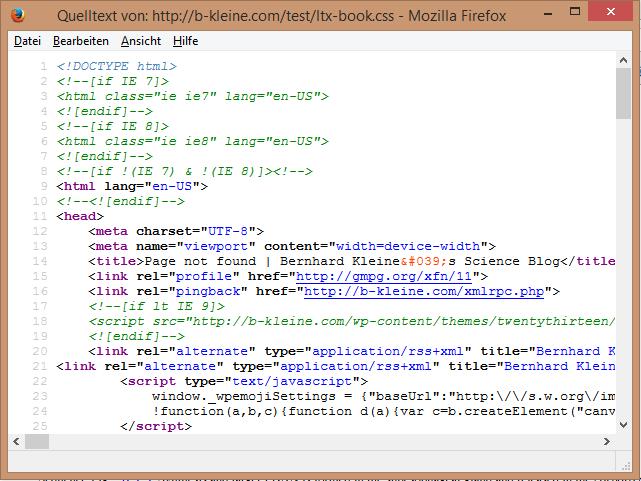Viewport: 641px width, 481px height.
Task: Click the window resize grip corner
Action: (x=626, y=466)
